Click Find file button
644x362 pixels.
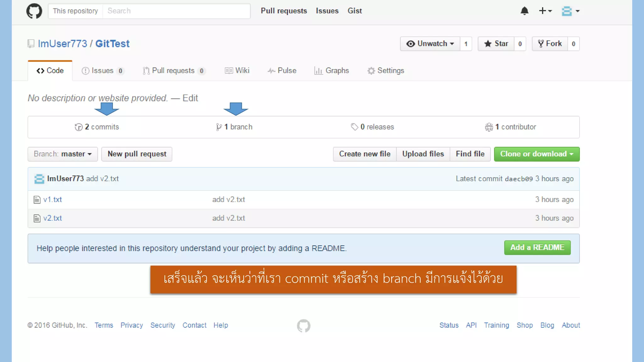click(470, 154)
